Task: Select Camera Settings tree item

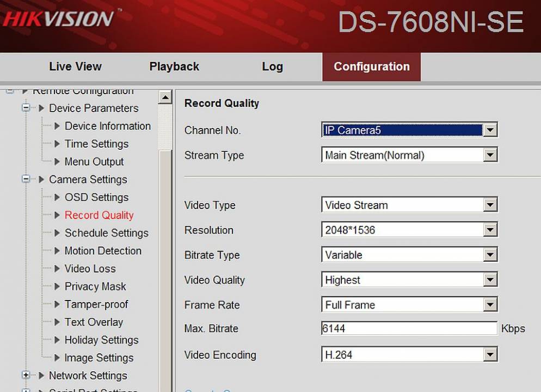Action: 88,180
